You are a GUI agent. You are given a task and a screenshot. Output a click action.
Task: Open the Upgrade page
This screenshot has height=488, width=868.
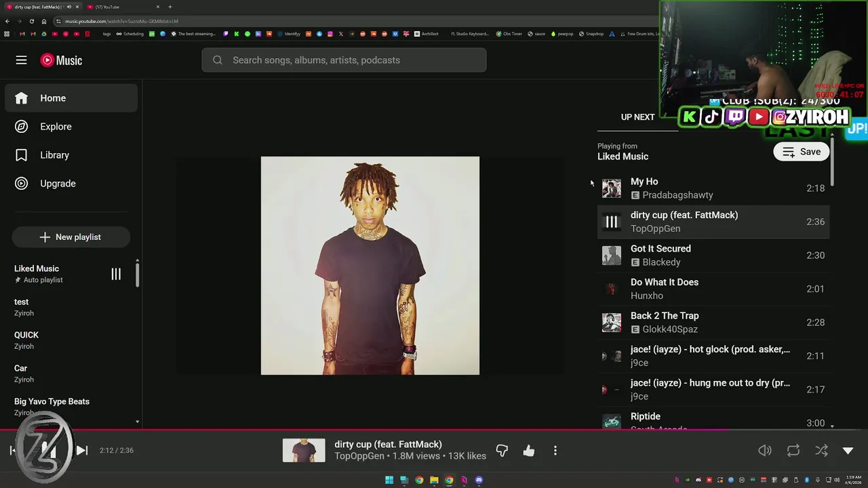pos(71,184)
